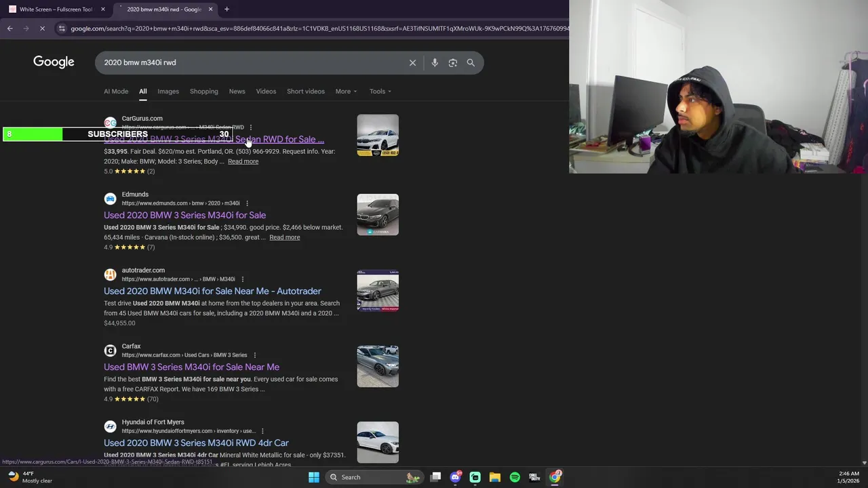Switch to the Videos tab
Screen dimensions: 868x488
click(266, 91)
